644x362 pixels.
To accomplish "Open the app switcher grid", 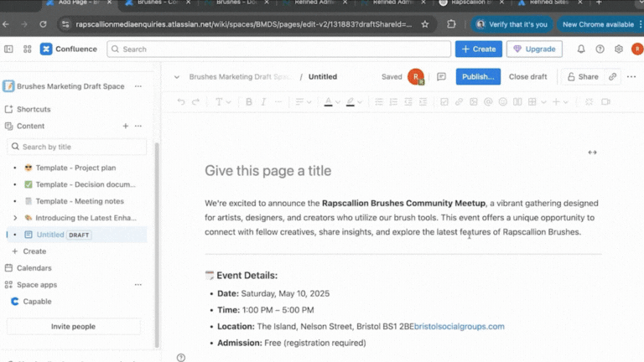I will tap(27, 49).
